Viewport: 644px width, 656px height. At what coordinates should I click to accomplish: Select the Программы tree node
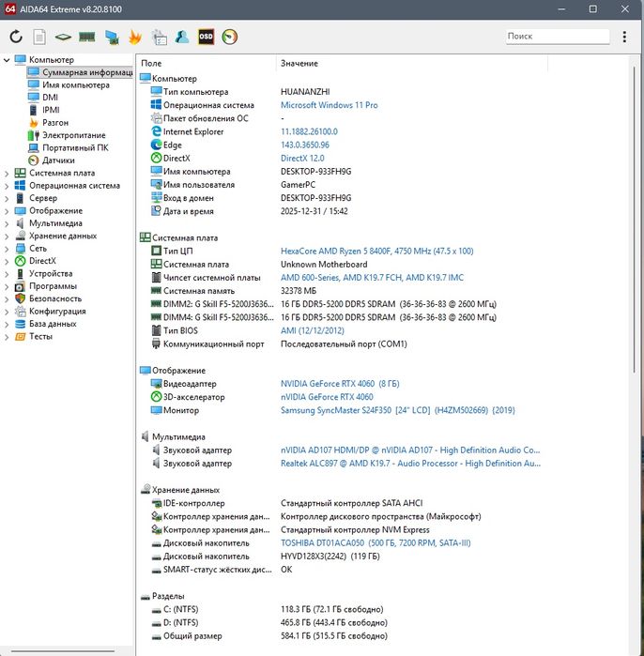(x=46, y=286)
